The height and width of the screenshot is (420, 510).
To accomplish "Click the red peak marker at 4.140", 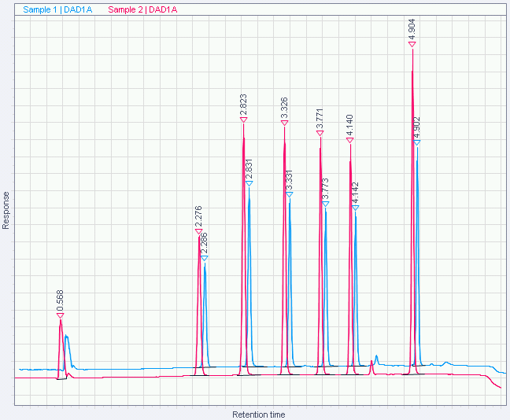I will point(350,140).
